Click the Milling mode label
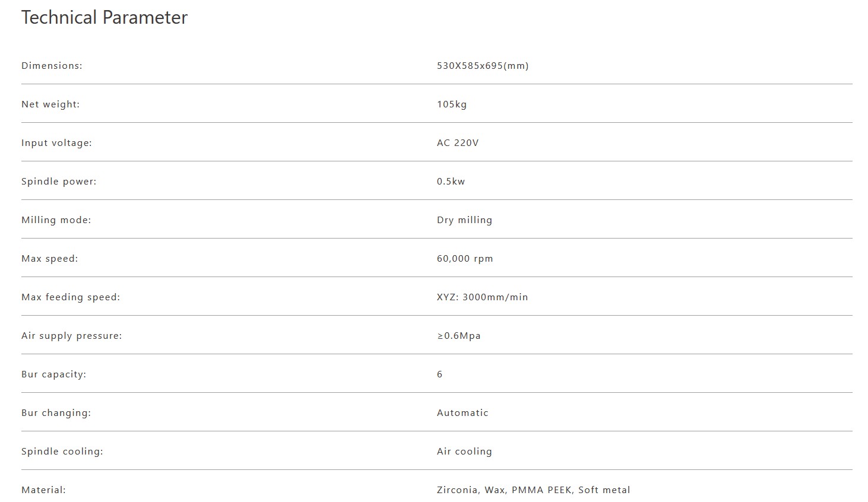Viewport: 868px width, 502px height. 56,220
